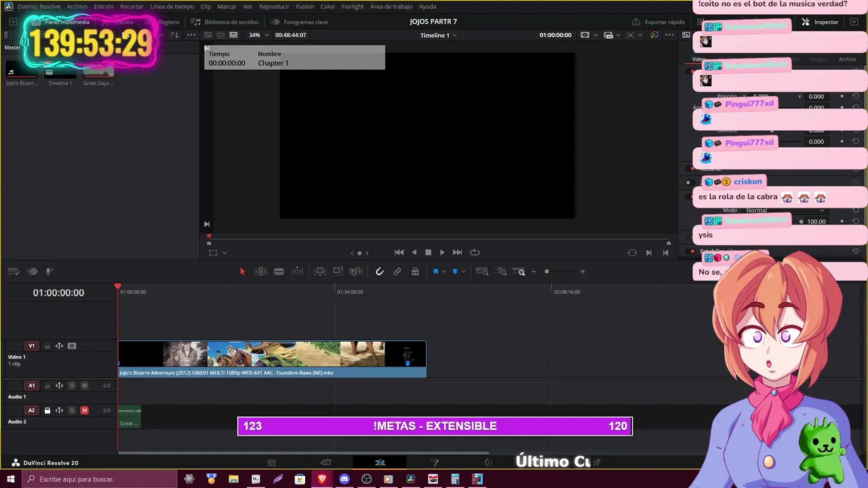This screenshot has width=868, height=488.
Task: Activate the Trim edit mode tool
Action: point(260,272)
